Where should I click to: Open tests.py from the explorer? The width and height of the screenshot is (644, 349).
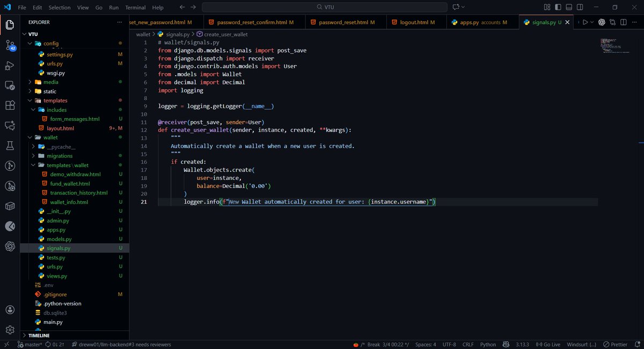tap(56, 257)
